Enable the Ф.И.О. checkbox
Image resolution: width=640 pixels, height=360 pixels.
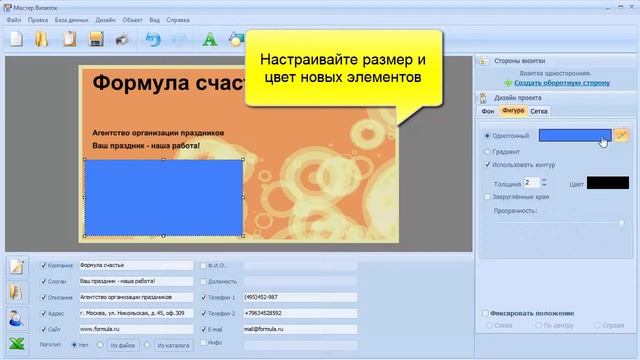pos(203,265)
